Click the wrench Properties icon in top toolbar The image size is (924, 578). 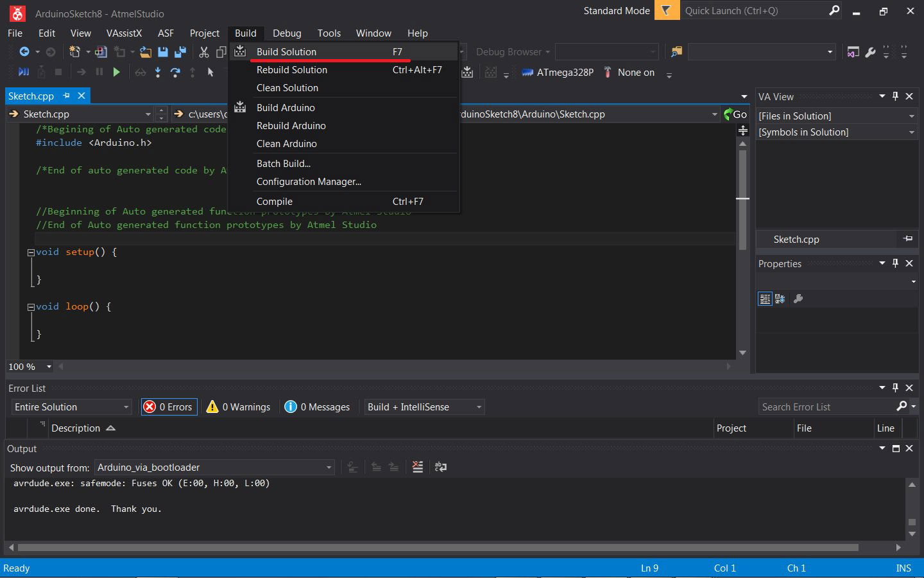(x=870, y=52)
